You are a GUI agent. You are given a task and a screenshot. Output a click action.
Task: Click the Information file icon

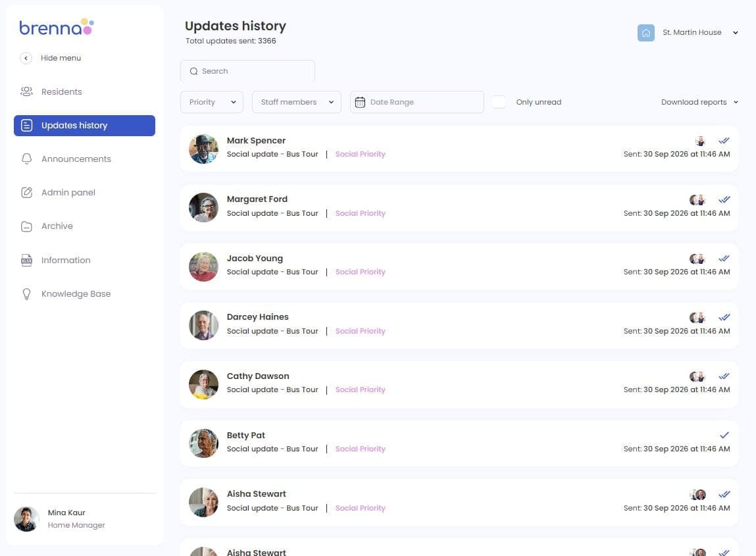pyautogui.click(x=26, y=260)
